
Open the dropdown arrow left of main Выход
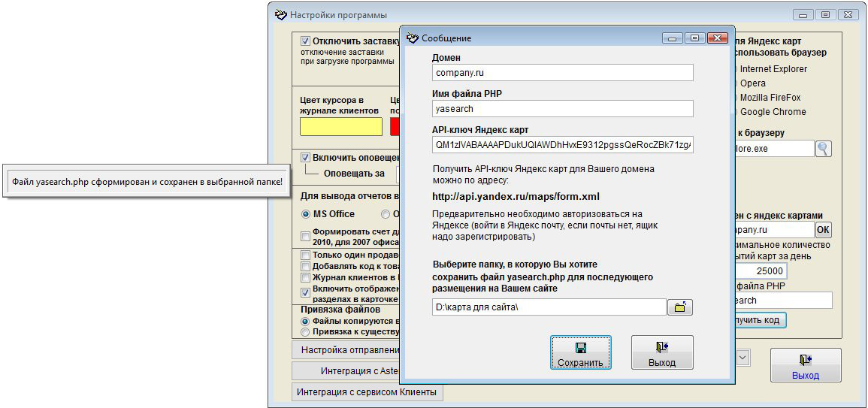743,357
